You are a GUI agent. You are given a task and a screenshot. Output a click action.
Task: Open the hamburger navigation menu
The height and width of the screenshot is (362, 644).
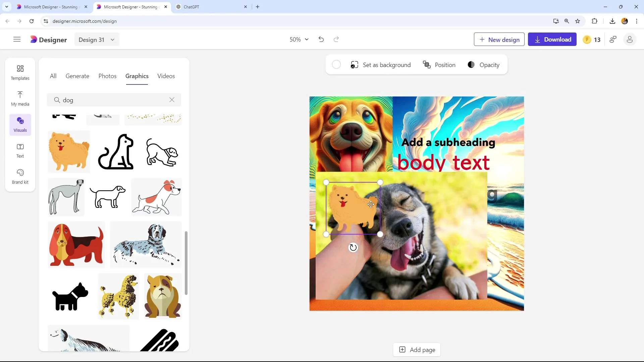[17, 40]
